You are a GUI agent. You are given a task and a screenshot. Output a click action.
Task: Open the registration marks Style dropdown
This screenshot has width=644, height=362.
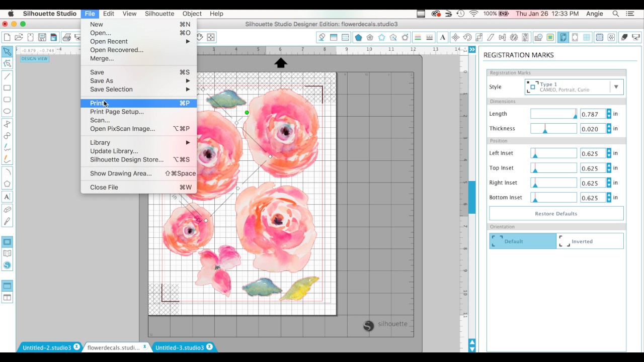616,86
